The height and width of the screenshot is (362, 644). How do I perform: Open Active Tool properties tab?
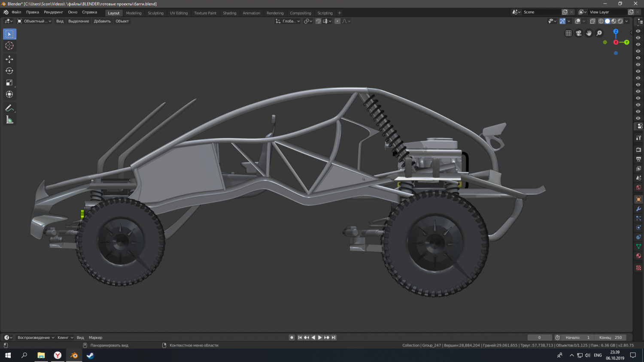click(x=639, y=138)
